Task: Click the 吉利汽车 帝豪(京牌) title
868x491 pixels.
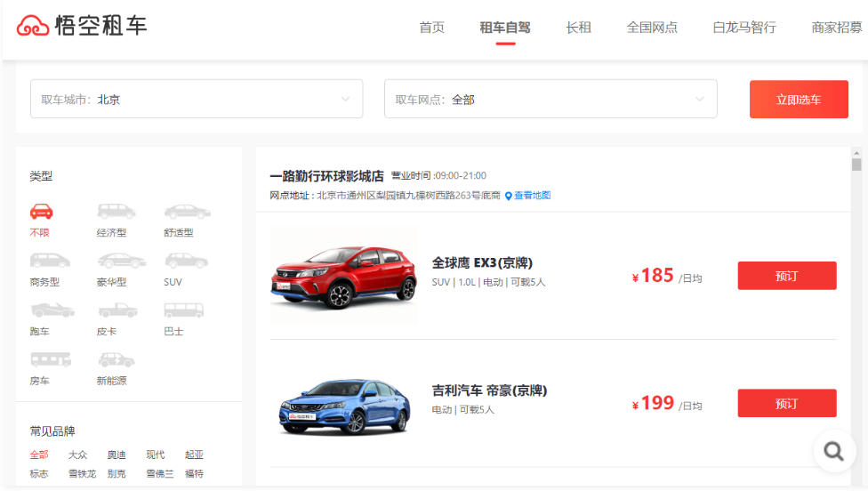Action: 489,390
